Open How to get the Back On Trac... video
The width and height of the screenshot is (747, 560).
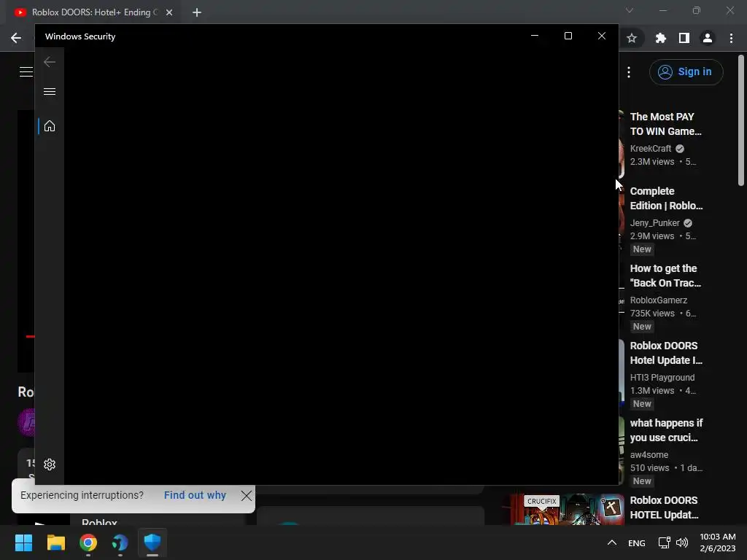click(x=665, y=276)
